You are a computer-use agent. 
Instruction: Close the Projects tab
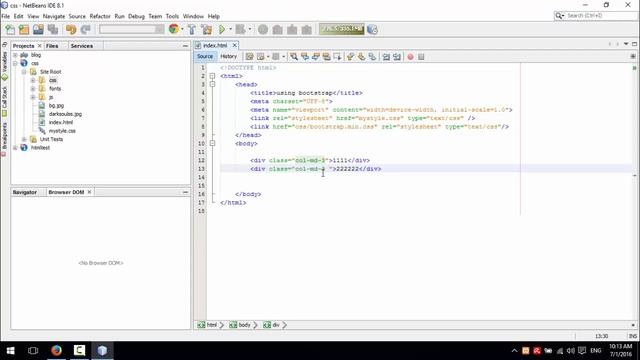pyautogui.click(x=40, y=46)
